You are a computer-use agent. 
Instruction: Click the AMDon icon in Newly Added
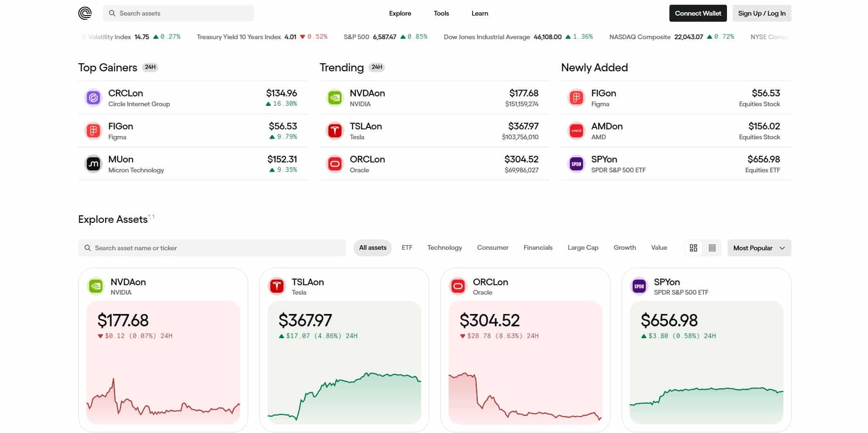pyautogui.click(x=576, y=131)
